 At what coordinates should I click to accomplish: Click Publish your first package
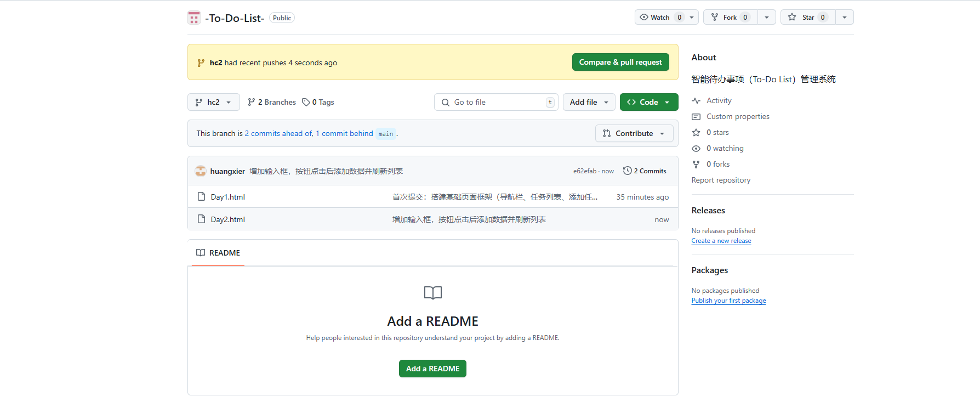tap(728, 301)
